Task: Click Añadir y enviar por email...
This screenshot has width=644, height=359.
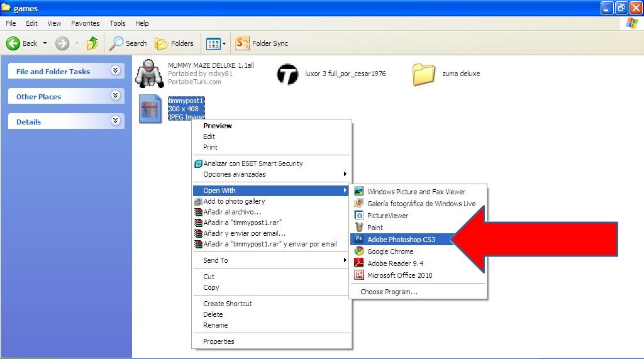Action: click(x=272, y=233)
